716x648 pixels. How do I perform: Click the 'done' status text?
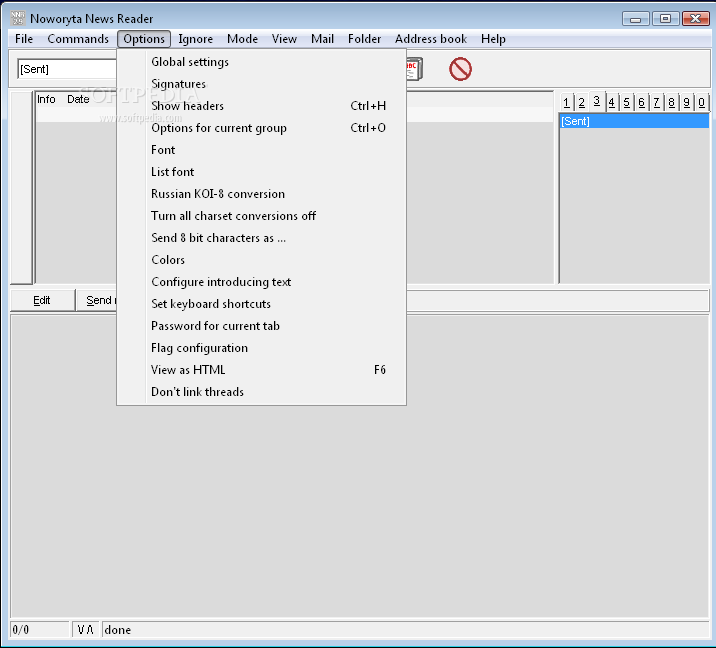[x=117, y=630]
